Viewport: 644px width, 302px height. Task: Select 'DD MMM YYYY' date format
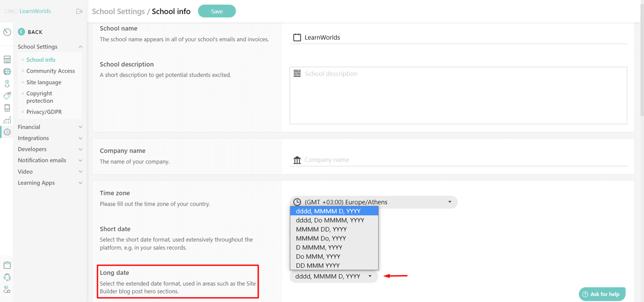(334, 265)
